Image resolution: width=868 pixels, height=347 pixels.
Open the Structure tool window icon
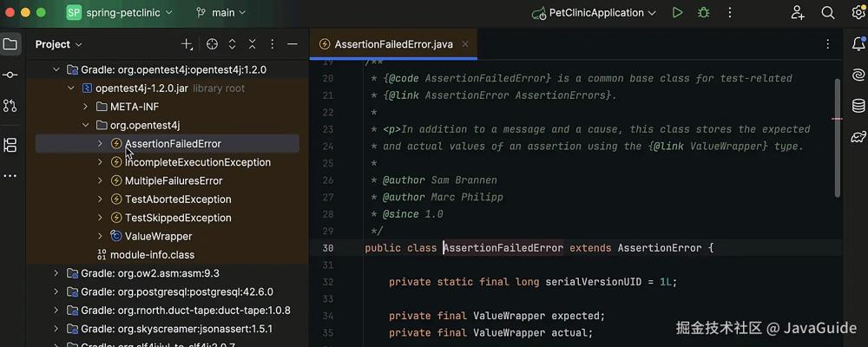[10, 145]
